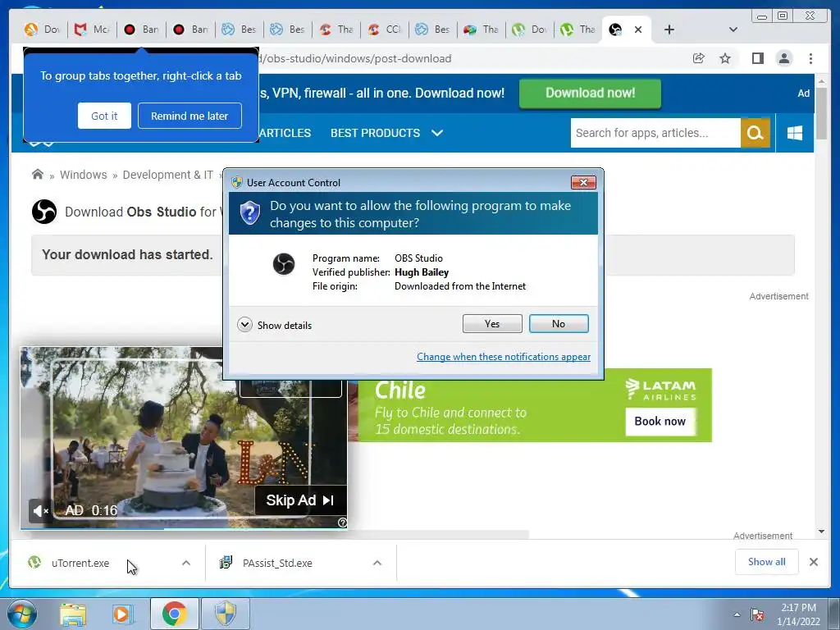Expand uTorrent.exe download options chevron
The height and width of the screenshot is (630, 840).
pyautogui.click(x=186, y=563)
